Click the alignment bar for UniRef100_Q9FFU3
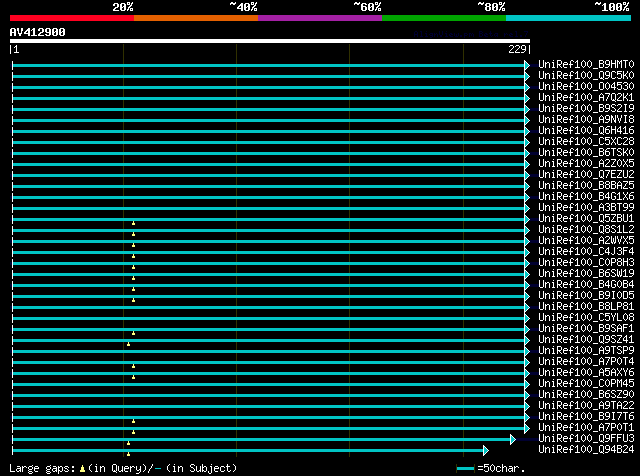640x476 pixels. click(264, 439)
